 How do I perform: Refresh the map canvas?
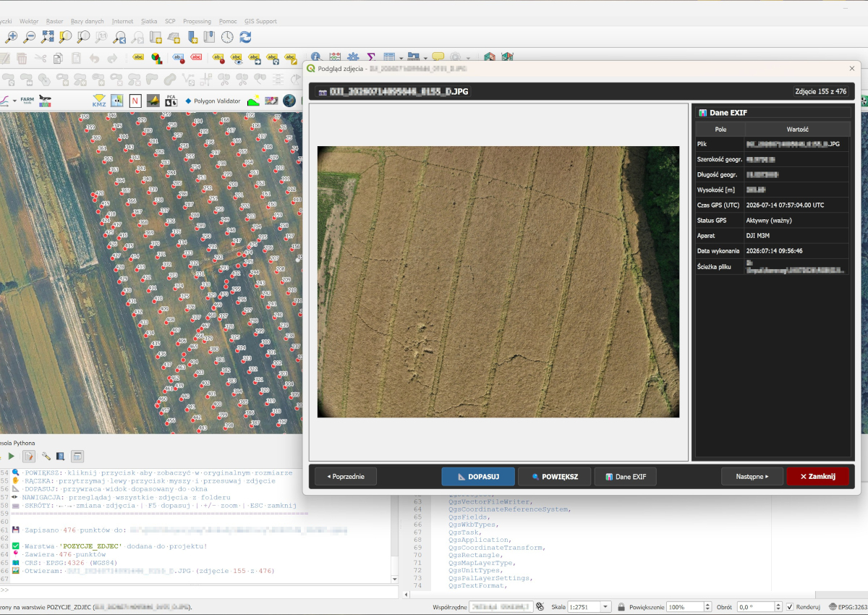(x=246, y=37)
